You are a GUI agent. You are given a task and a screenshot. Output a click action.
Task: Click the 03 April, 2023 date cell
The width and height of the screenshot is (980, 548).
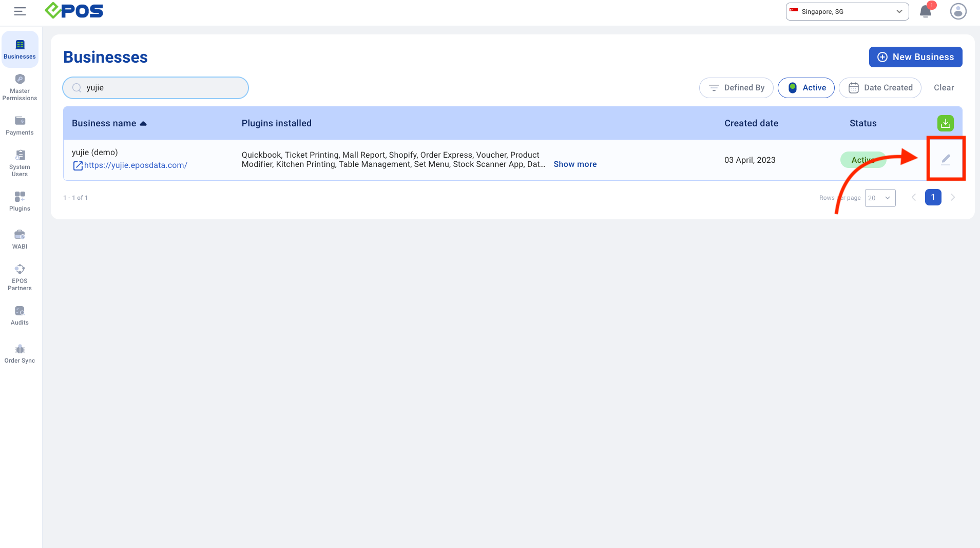coord(750,160)
